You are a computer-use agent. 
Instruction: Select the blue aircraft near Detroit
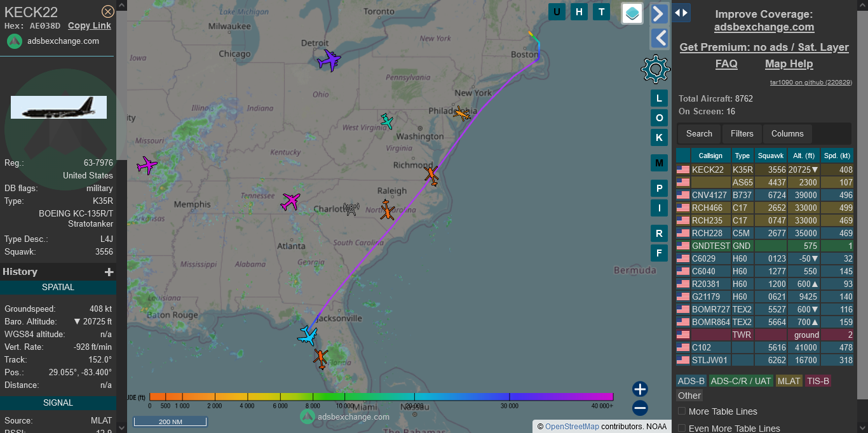(x=329, y=60)
